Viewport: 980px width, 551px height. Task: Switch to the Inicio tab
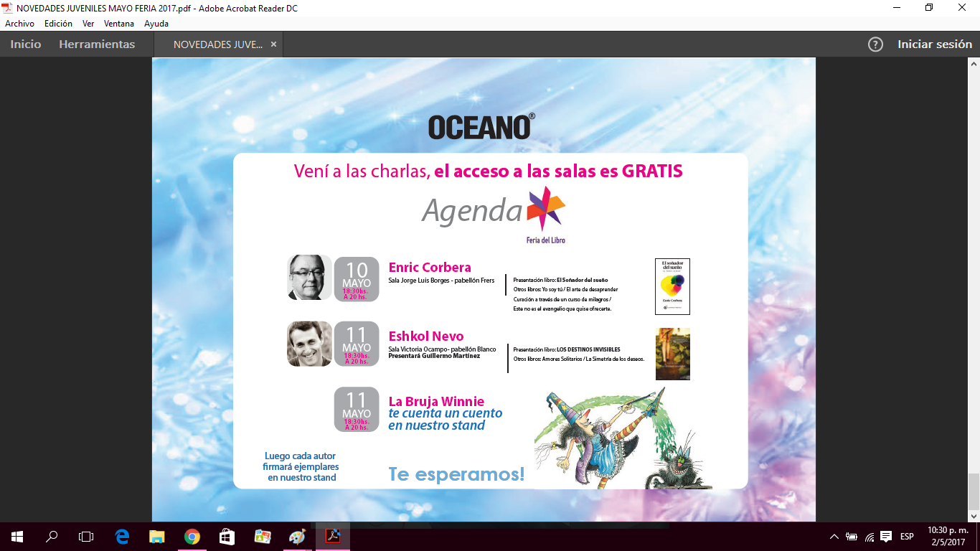pos(26,44)
